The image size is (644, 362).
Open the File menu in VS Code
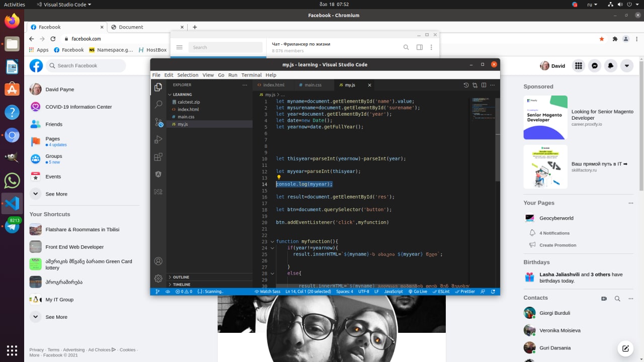click(x=156, y=75)
